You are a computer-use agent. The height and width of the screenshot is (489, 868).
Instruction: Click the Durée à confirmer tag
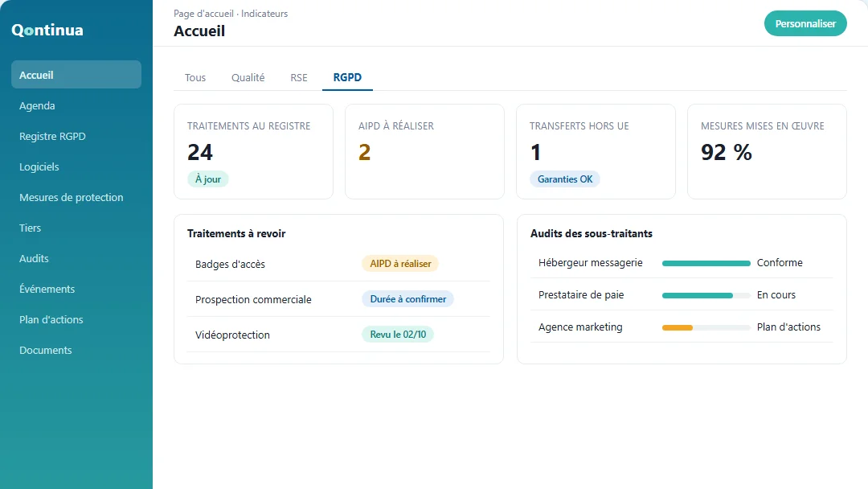click(x=408, y=299)
